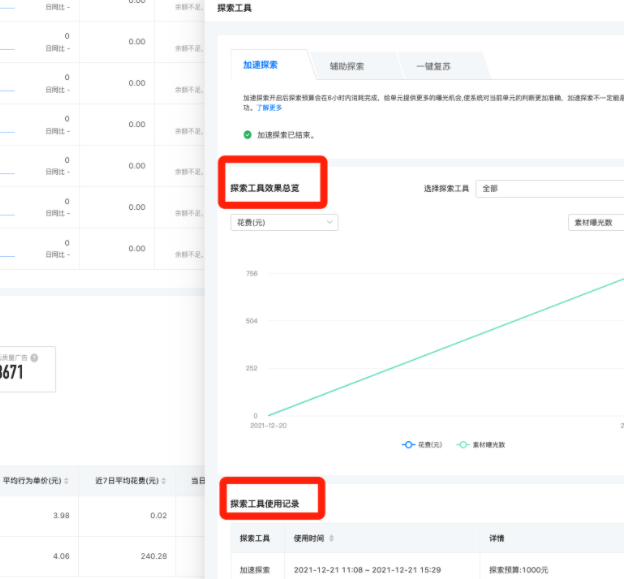Click the 756 value on chart axis

(252, 273)
